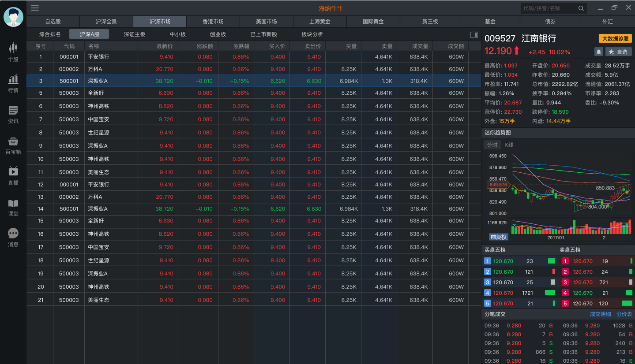Click the search magnifier icon
635x364 pixels.
click(x=581, y=8)
